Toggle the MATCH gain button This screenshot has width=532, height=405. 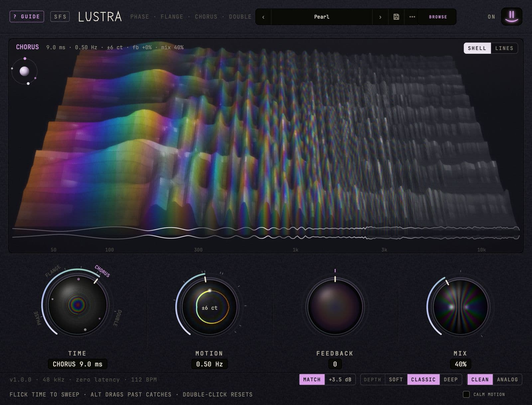(x=312, y=379)
